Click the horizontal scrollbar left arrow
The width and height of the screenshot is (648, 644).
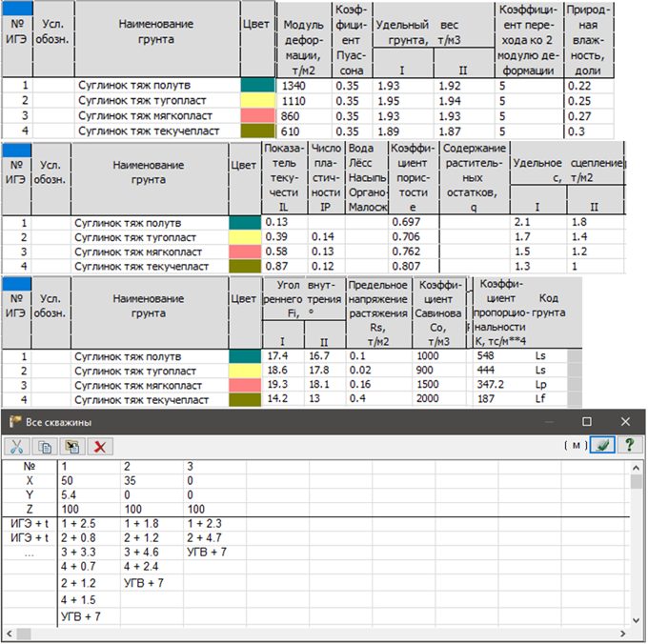(10, 634)
